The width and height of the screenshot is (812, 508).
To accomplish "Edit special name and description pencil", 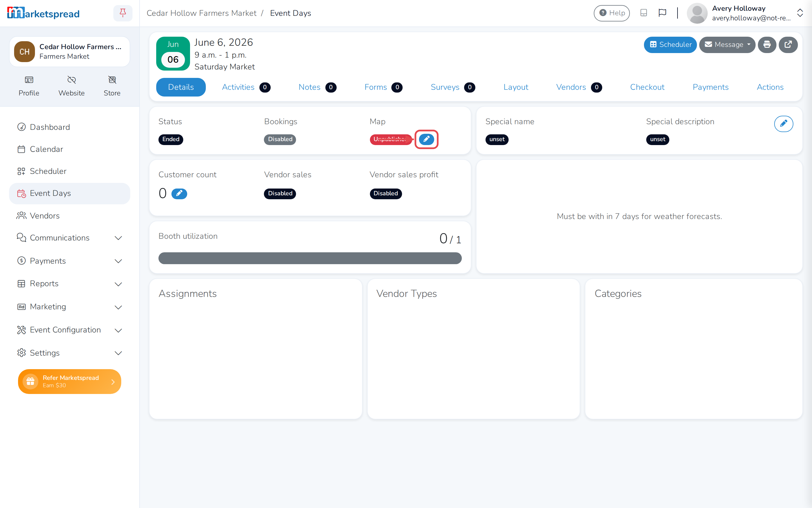I will 784,124.
